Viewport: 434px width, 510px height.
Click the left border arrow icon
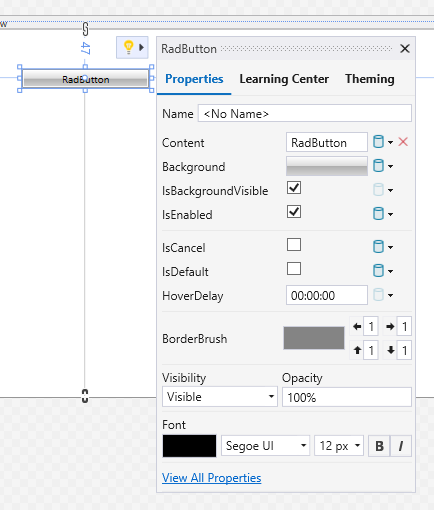[357, 326]
